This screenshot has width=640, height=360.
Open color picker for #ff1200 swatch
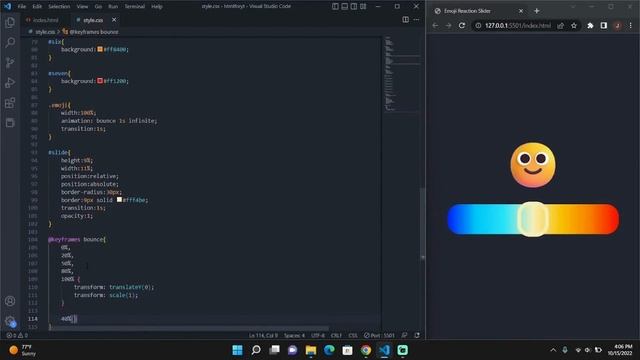[x=100, y=81]
